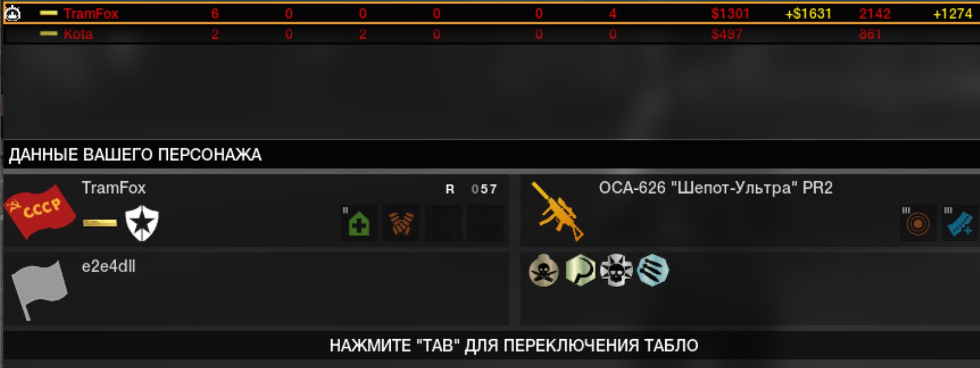
Task: Select the TramFox scoreboard row
Action: coord(490,13)
